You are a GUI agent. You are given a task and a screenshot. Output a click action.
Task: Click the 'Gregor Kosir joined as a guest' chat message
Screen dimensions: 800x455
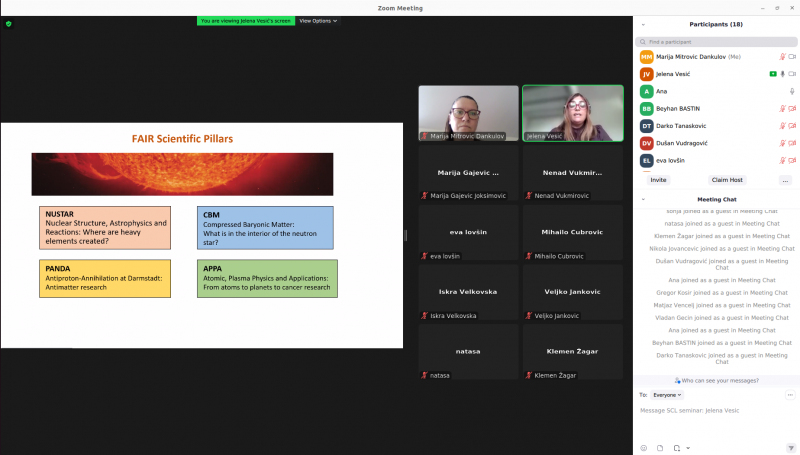(721, 293)
